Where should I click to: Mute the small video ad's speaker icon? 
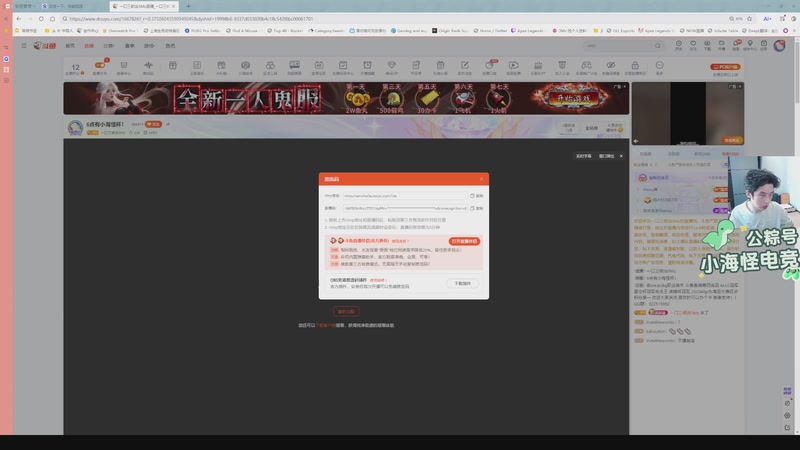[636, 141]
